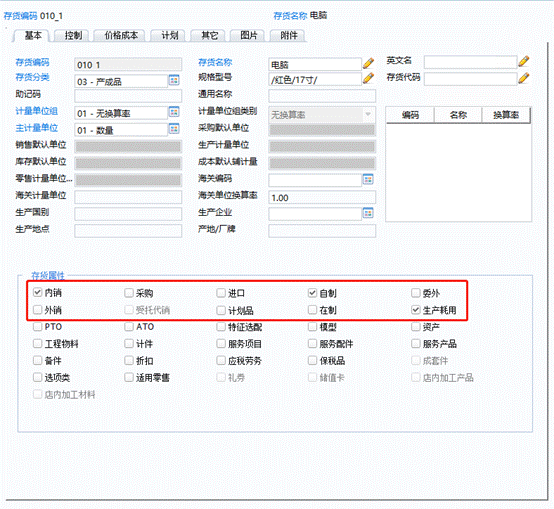Open lookup icon for 生产企业 field
Image resolution: width=554 pixels, height=509 pixels.
click(368, 213)
